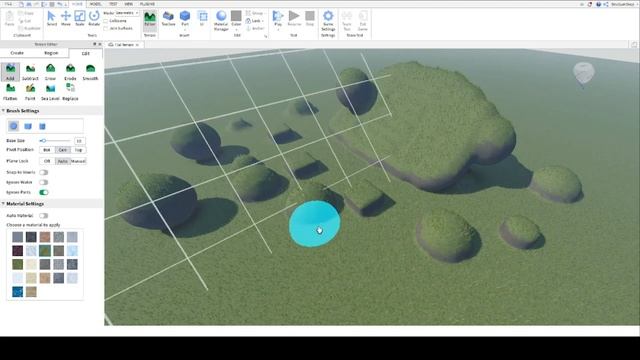This screenshot has height=360, width=640.
Task: Choose the sphere brush shape
Action: click(13, 126)
